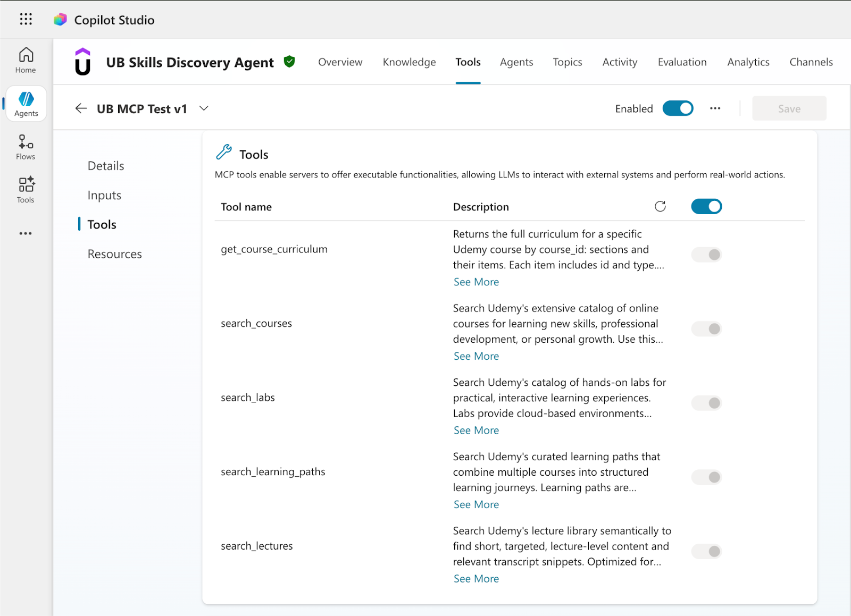The image size is (851, 616).
Task: Show more sidebar options ellipsis
Action: point(26,233)
